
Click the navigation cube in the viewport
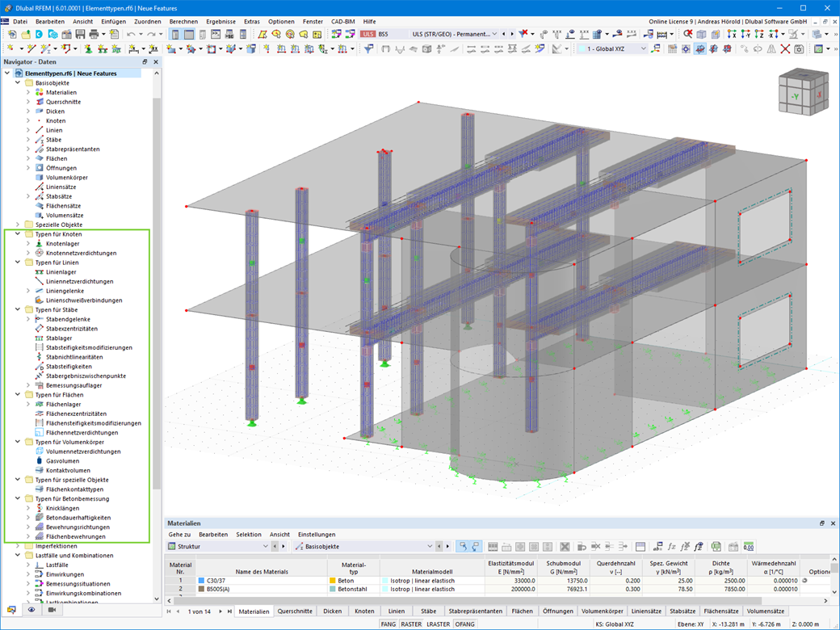click(803, 91)
